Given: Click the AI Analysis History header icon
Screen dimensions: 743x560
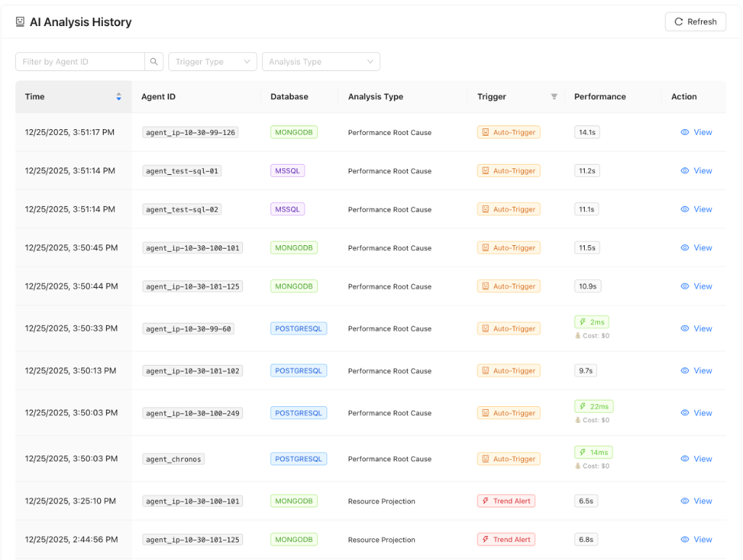Looking at the screenshot, I should pos(20,22).
